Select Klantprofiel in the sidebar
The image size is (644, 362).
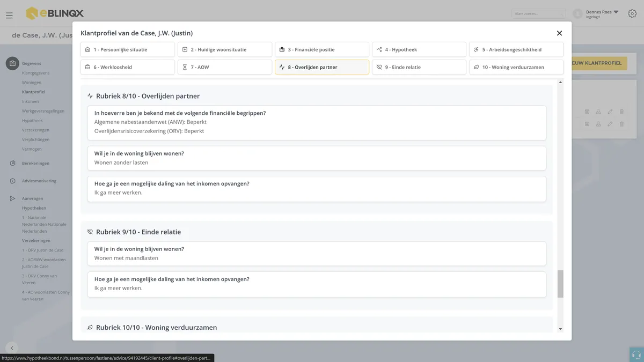(34, 92)
